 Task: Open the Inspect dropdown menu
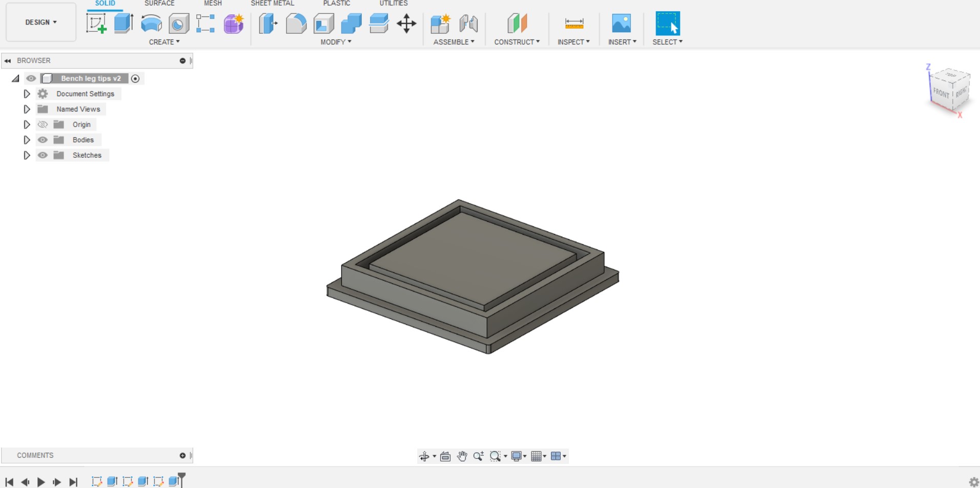coord(574,42)
